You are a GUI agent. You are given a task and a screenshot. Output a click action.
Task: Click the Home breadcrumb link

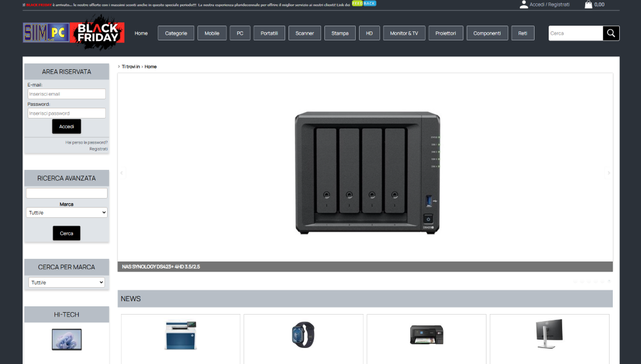click(x=151, y=67)
